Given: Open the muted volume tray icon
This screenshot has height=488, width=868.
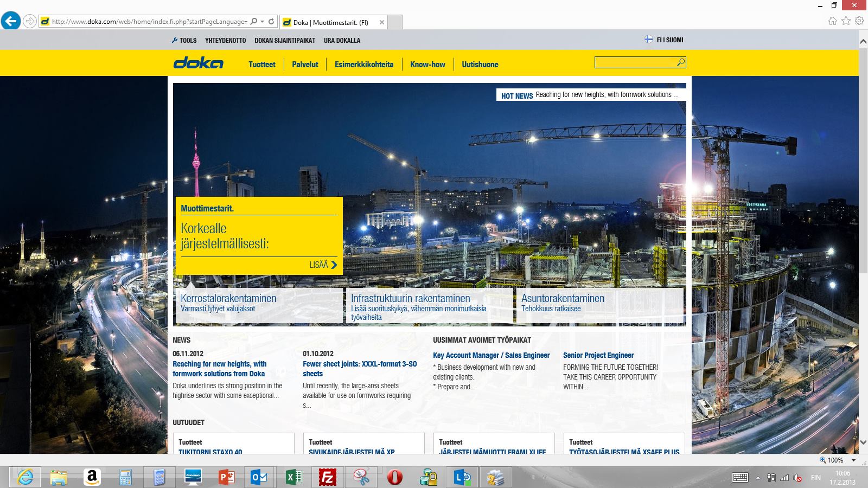Looking at the screenshot, I should point(797,478).
